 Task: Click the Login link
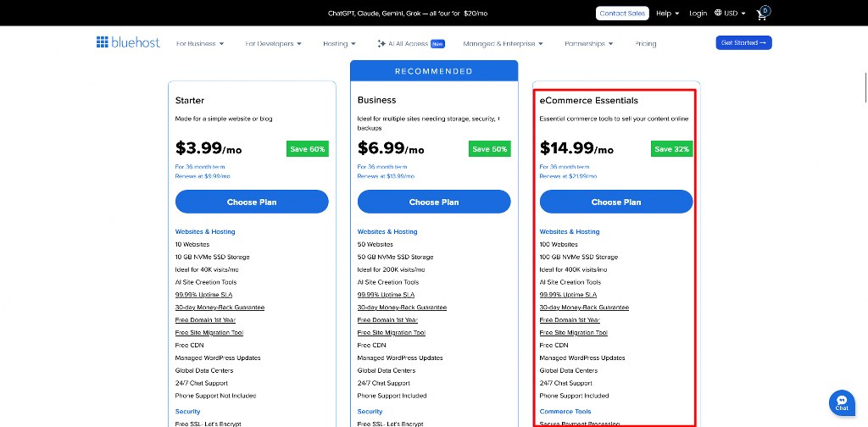click(x=698, y=14)
